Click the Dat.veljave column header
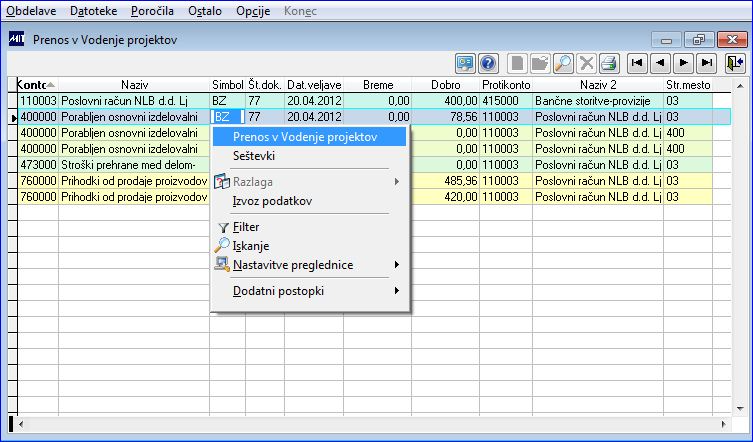753x442 pixels. [x=314, y=85]
